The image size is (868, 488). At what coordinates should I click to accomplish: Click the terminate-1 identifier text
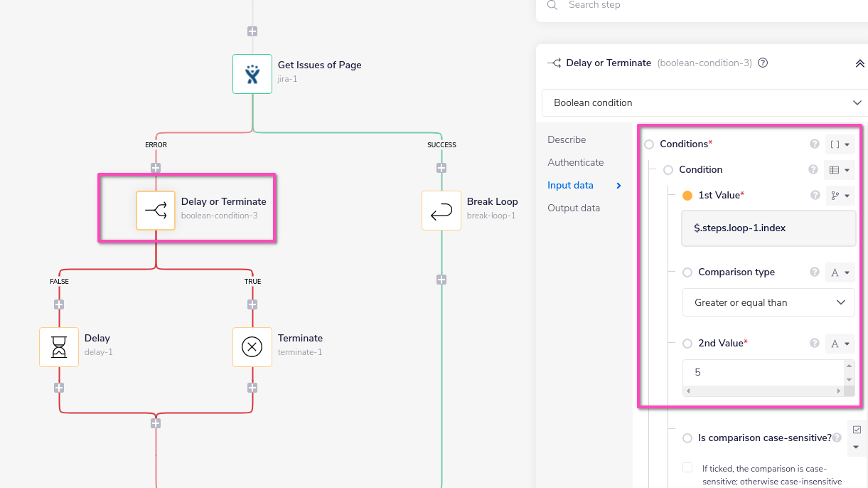(299, 352)
